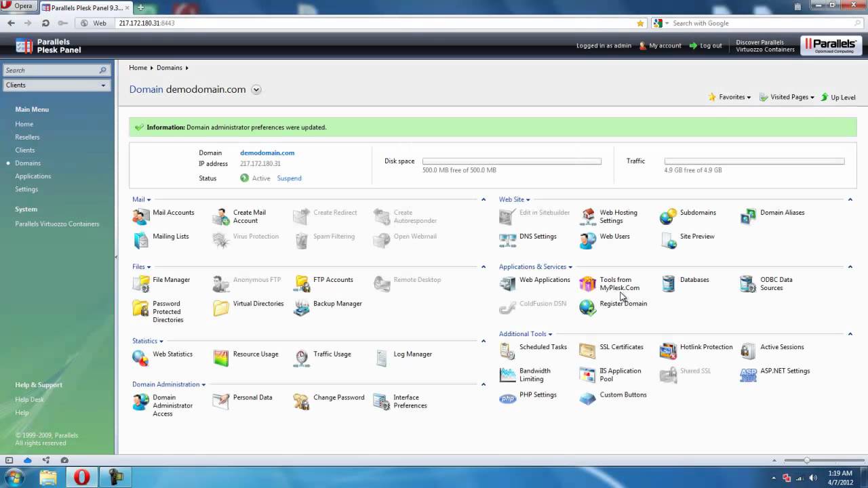
Task: Click the Suspend link
Action: point(290,178)
